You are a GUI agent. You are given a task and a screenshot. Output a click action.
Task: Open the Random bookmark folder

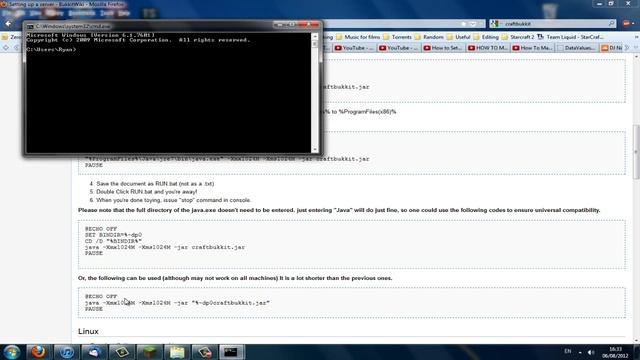point(429,37)
